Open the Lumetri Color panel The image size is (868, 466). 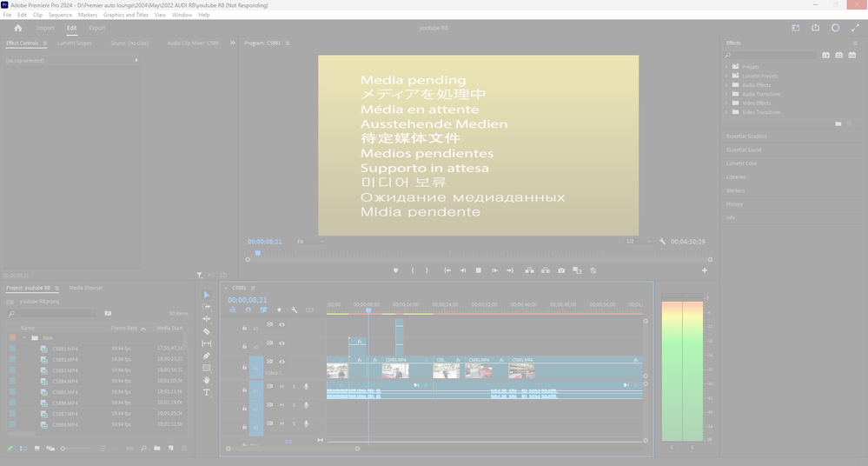(x=741, y=163)
